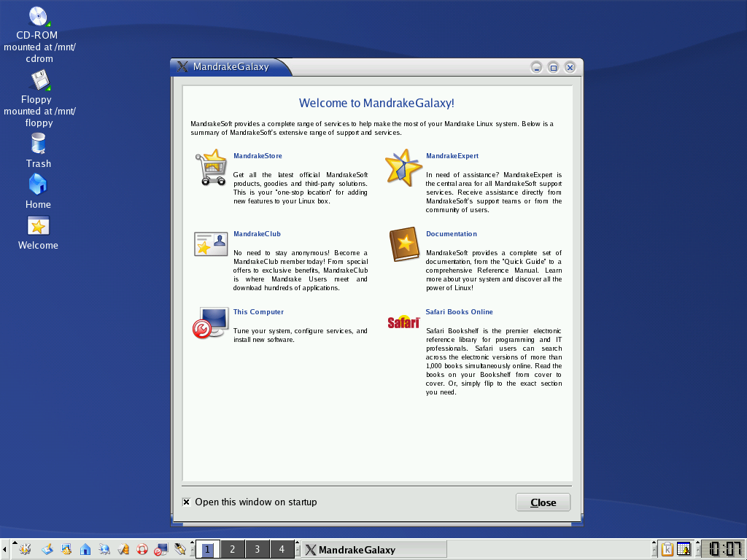The image size is (747, 560).
Task: Maximize the MandrakeGalaxy window
Action: (x=553, y=67)
